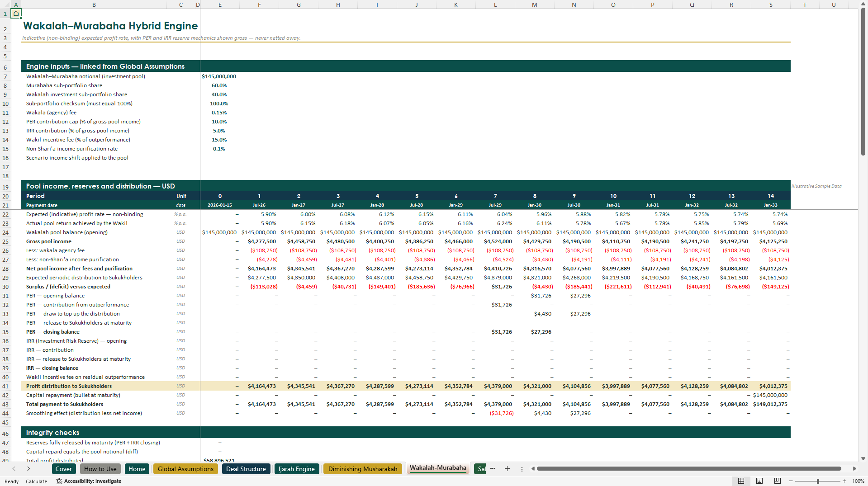
Task: Open the Diminishing Musharakah sheet tab
Action: [x=363, y=469]
